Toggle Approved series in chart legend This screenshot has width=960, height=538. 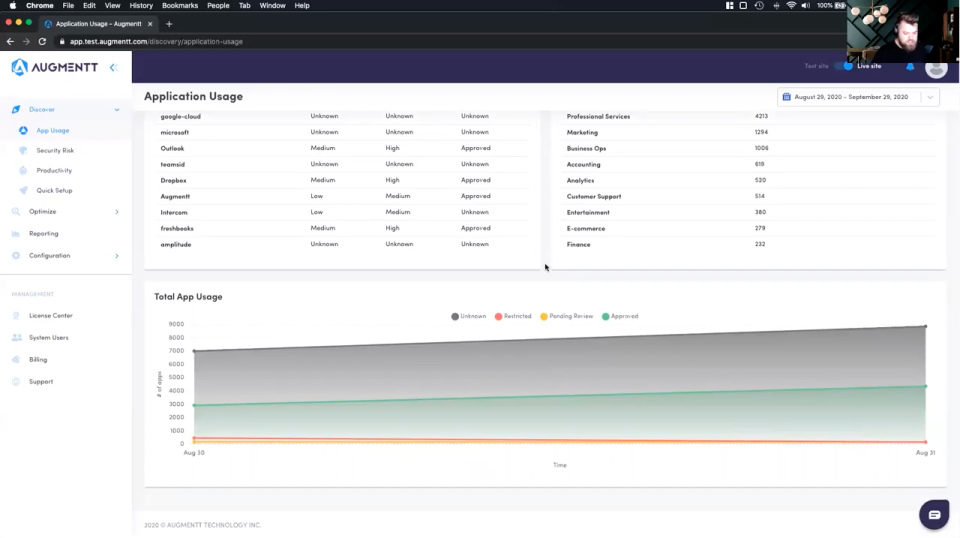(620, 316)
